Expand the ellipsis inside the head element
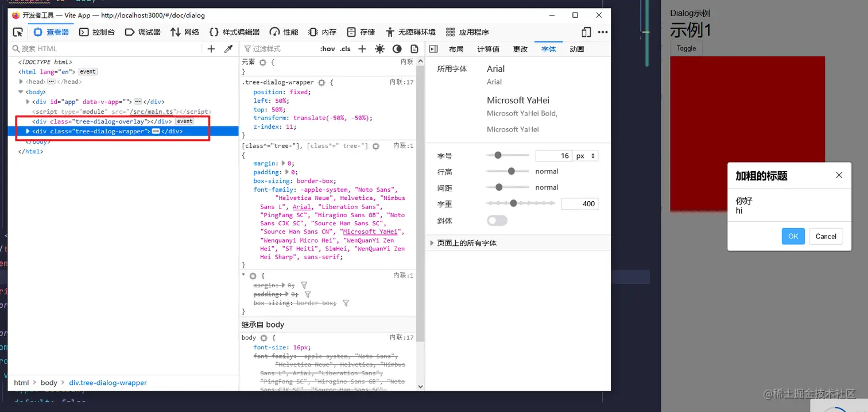 [x=51, y=82]
